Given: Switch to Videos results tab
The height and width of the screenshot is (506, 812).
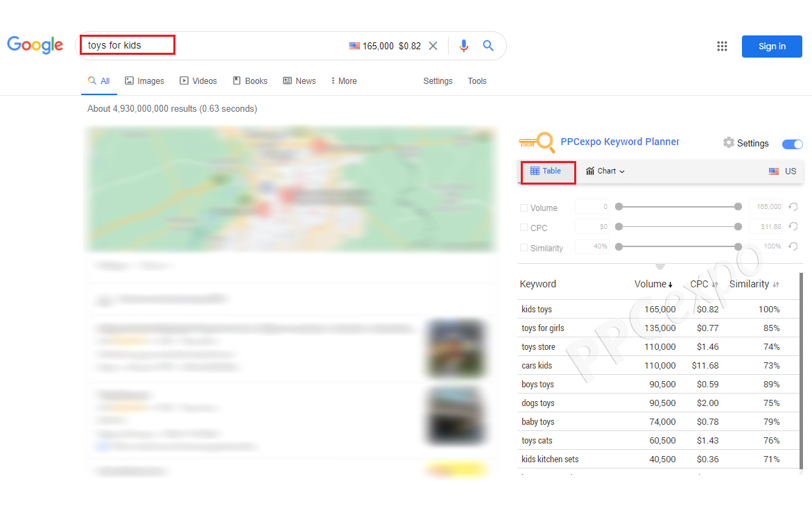Looking at the screenshot, I should 198,81.
